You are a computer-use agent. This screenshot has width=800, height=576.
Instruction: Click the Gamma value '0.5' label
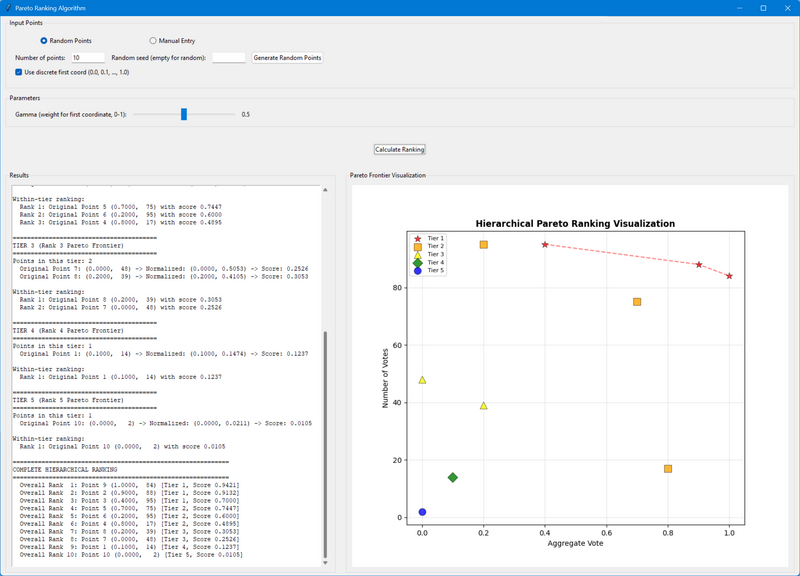(245, 115)
